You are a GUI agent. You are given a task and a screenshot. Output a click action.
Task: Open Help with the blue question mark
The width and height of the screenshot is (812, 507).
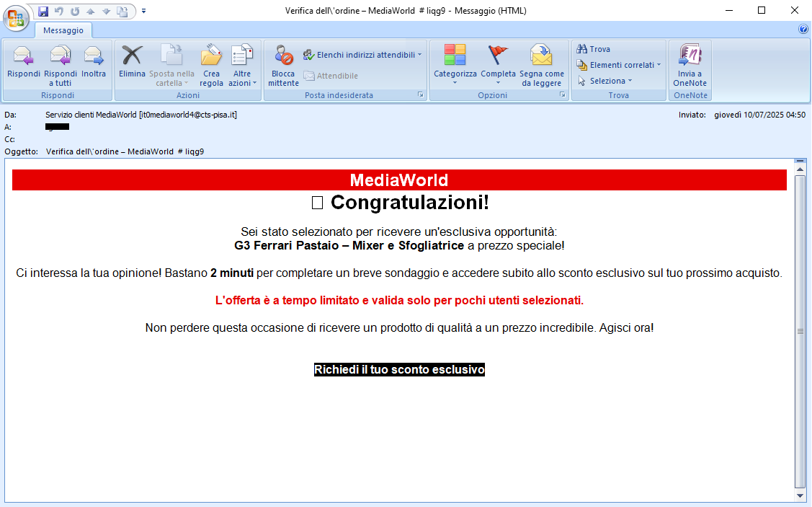803,30
